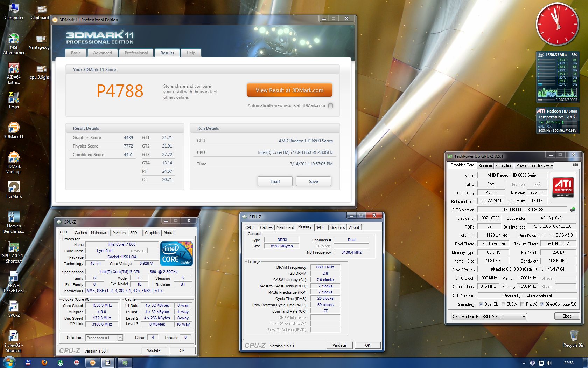Click OK in the CPU-Z Memory window
Image resolution: width=588 pixels, height=368 pixels.
click(x=367, y=345)
